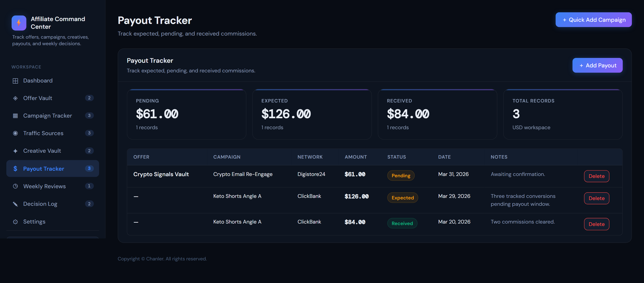Go to Offer Vault in sidebar
This screenshot has width=644, height=283.
tap(53, 98)
